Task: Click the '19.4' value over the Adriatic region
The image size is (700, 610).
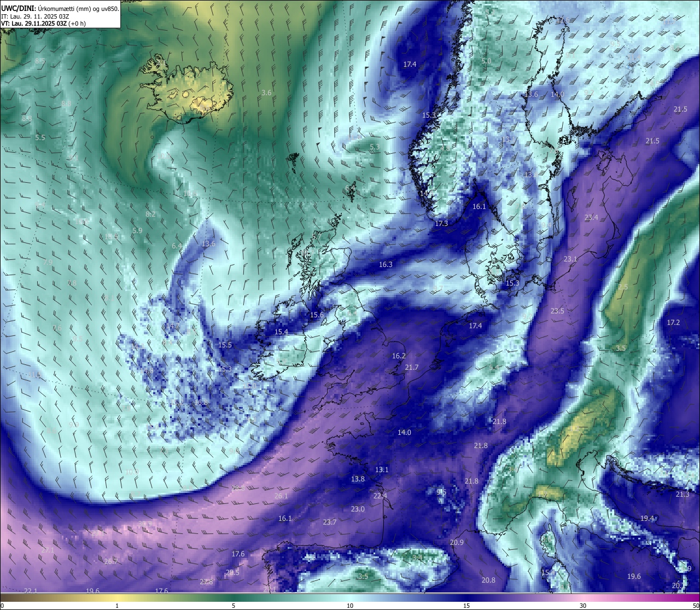Action: 647,518
